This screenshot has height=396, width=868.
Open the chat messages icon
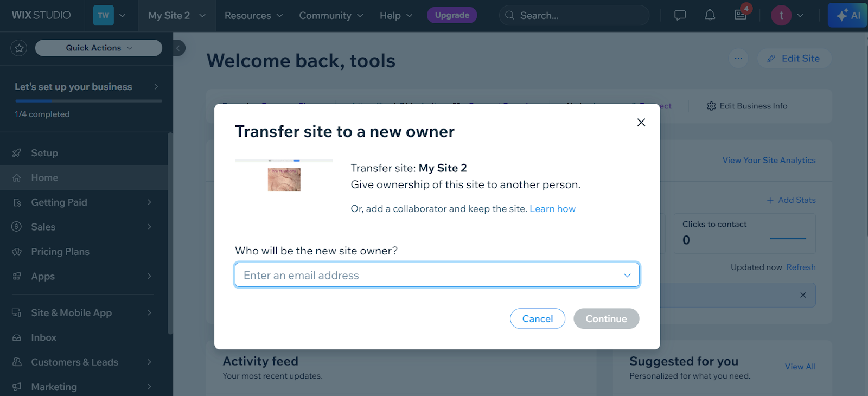click(x=680, y=15)
